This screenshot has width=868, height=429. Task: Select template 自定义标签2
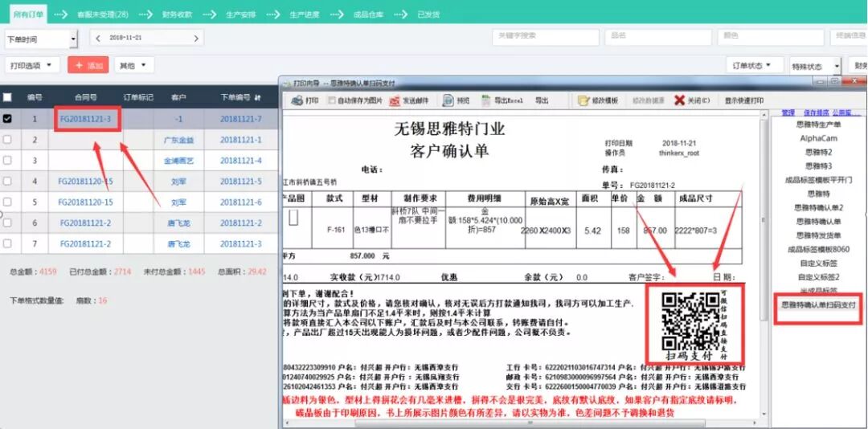click(818, 277)
